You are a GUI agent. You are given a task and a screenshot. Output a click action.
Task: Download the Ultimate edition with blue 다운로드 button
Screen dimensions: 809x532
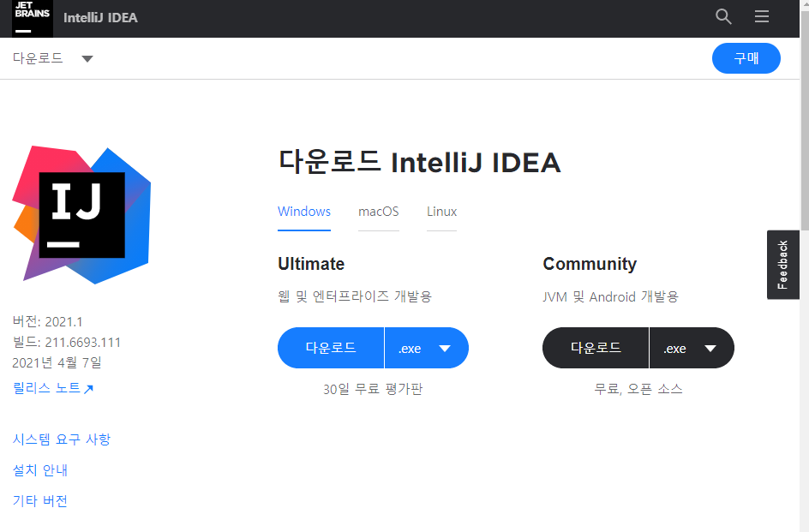pyautogui.click(x=331, y=348)
